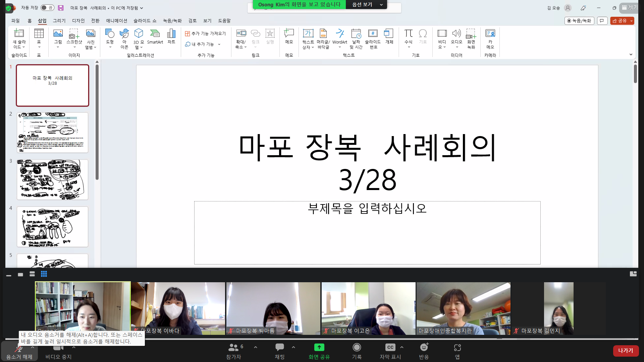Insert a text box (텍스트 상자)
Screen dimensions: 644x362
point(308,39)
